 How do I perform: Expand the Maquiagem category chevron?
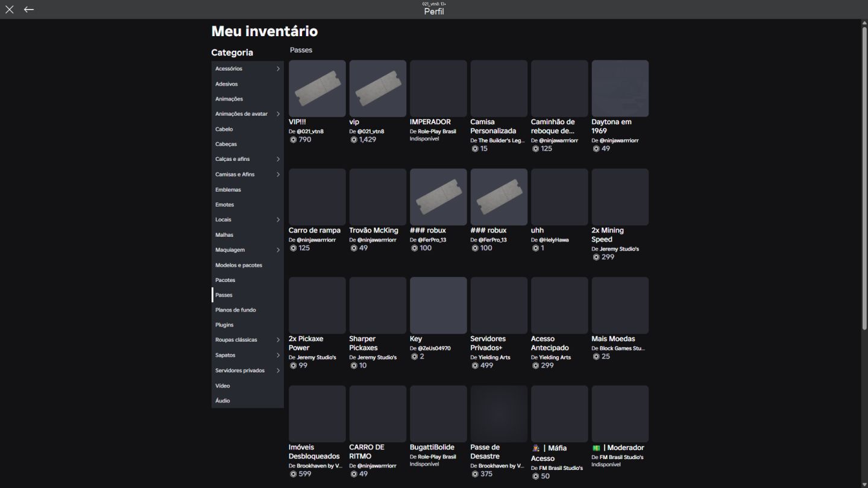tap(278, 250)
